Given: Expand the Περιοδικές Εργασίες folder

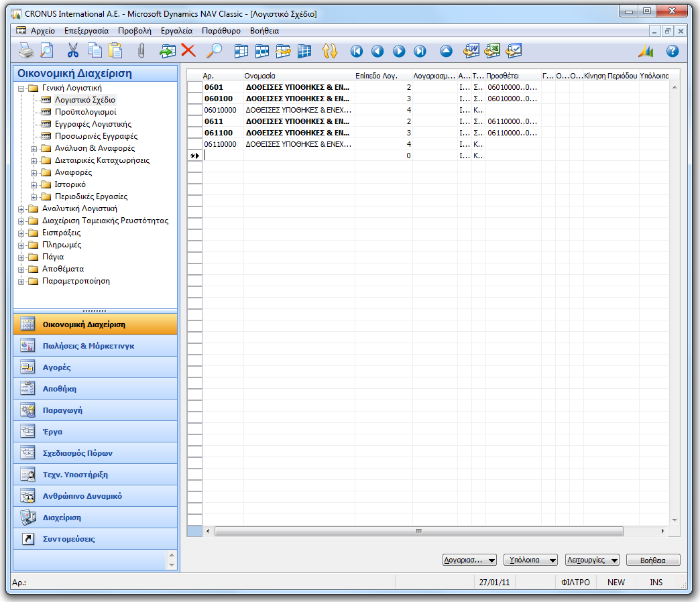Looking at the screenshot, I should tap(34, 197).
